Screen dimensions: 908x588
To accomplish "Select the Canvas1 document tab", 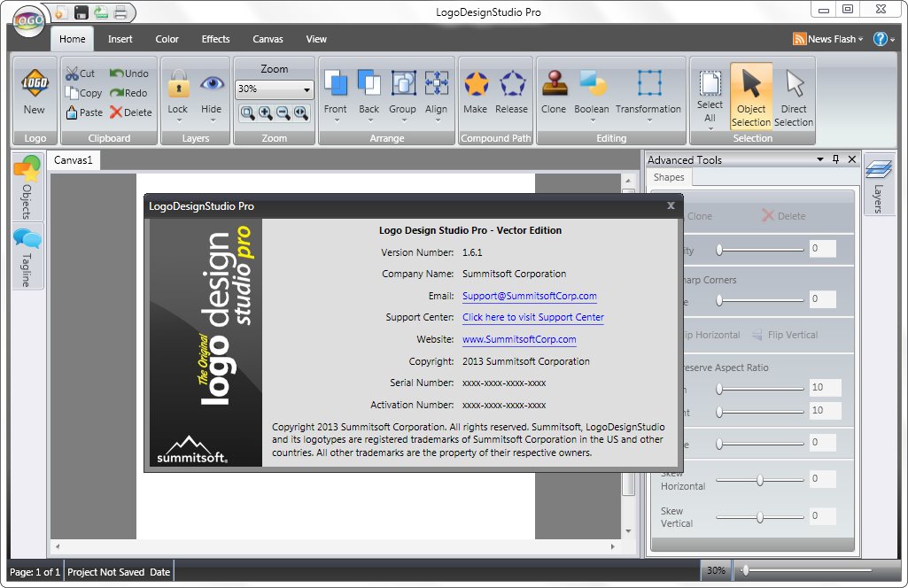I will point(74,160).
